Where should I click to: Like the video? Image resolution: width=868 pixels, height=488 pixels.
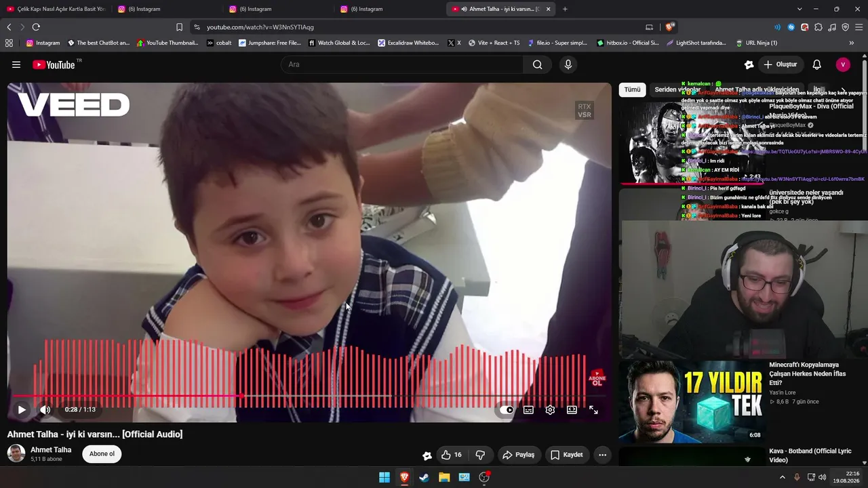coord(452,455)
